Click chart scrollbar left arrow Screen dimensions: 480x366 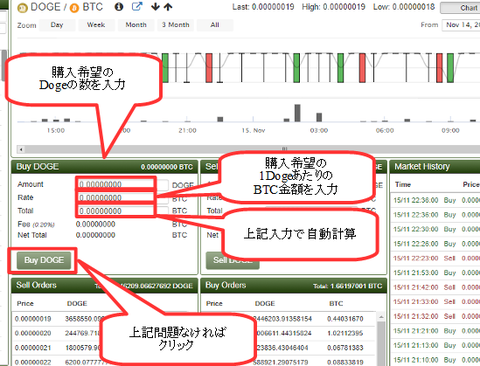click(21, 149)
